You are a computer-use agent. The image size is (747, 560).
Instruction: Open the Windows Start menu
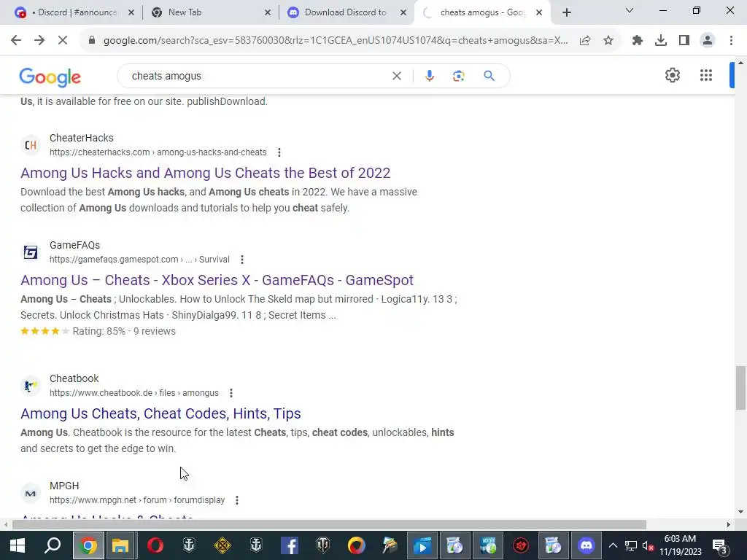[18, 545]
